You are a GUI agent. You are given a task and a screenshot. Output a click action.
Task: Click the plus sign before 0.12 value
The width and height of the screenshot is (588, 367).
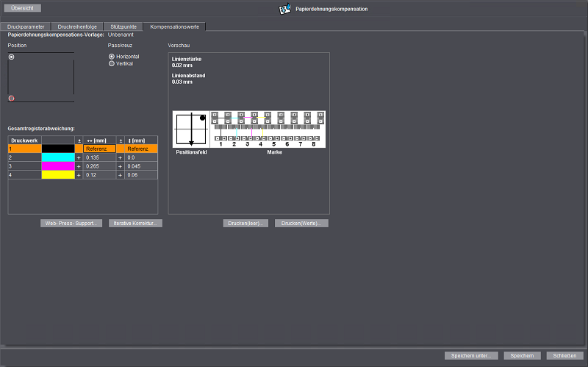tap(79, 175)
